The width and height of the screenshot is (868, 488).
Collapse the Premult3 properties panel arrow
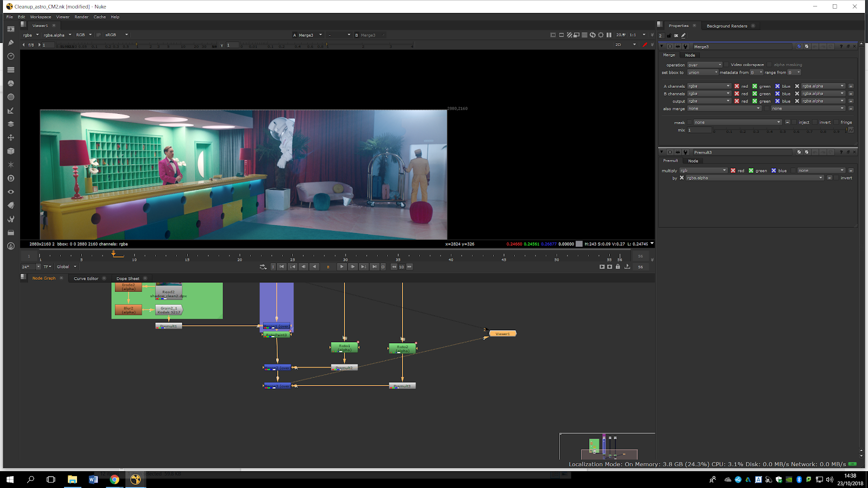click(661, 152)
